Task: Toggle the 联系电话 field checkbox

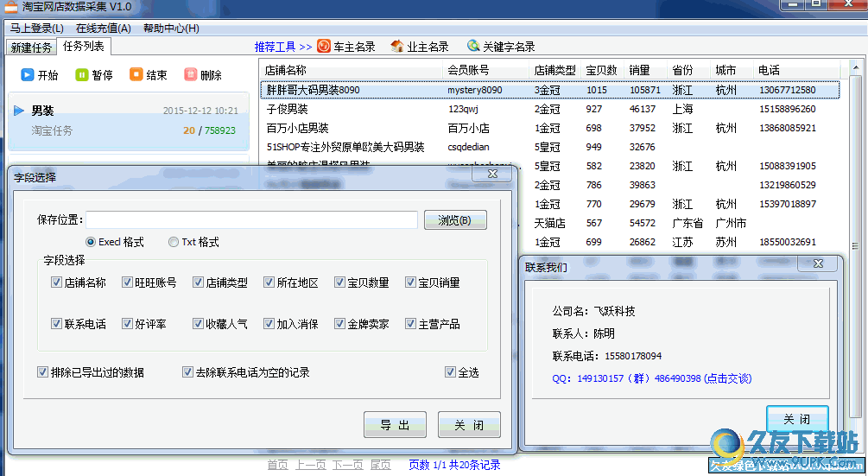Action: (56, 324)
